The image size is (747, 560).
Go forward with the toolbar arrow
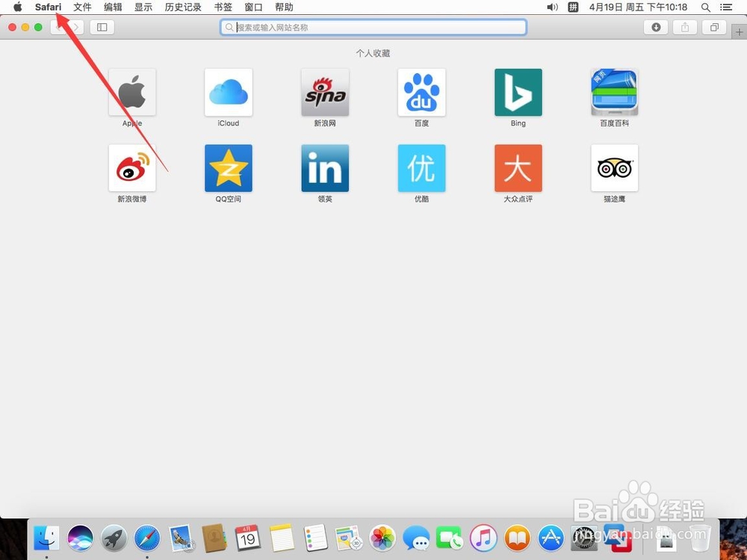pos(75,27)
